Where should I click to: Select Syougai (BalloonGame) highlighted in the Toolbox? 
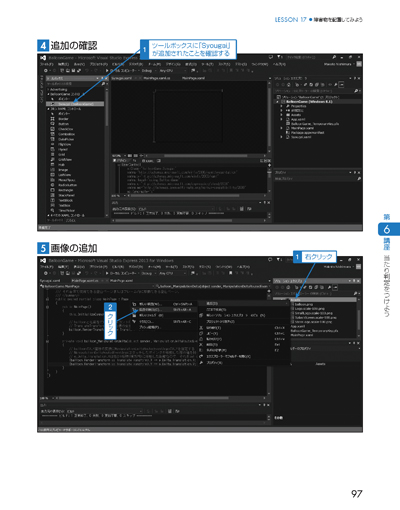click(75, 104)
